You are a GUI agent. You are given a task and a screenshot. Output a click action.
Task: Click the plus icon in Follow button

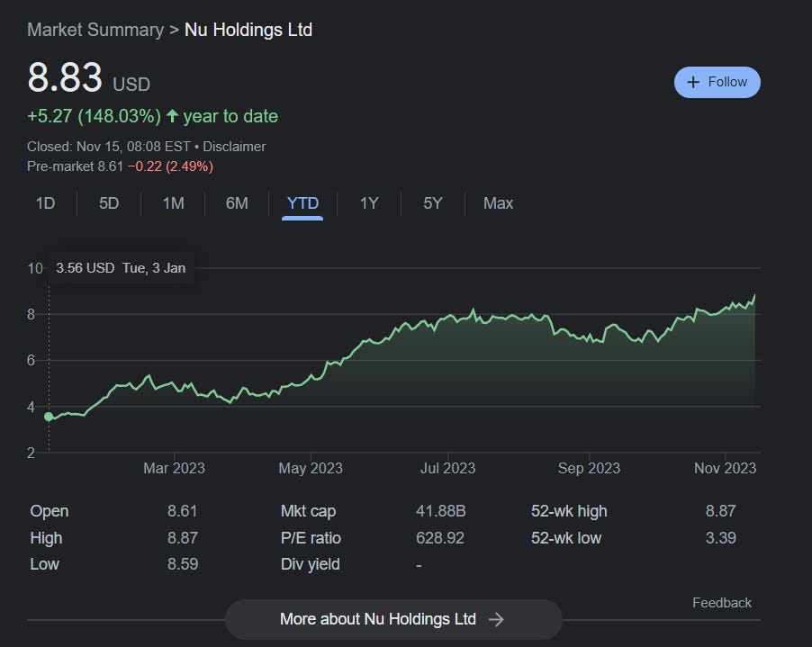(x=693, y=82)
